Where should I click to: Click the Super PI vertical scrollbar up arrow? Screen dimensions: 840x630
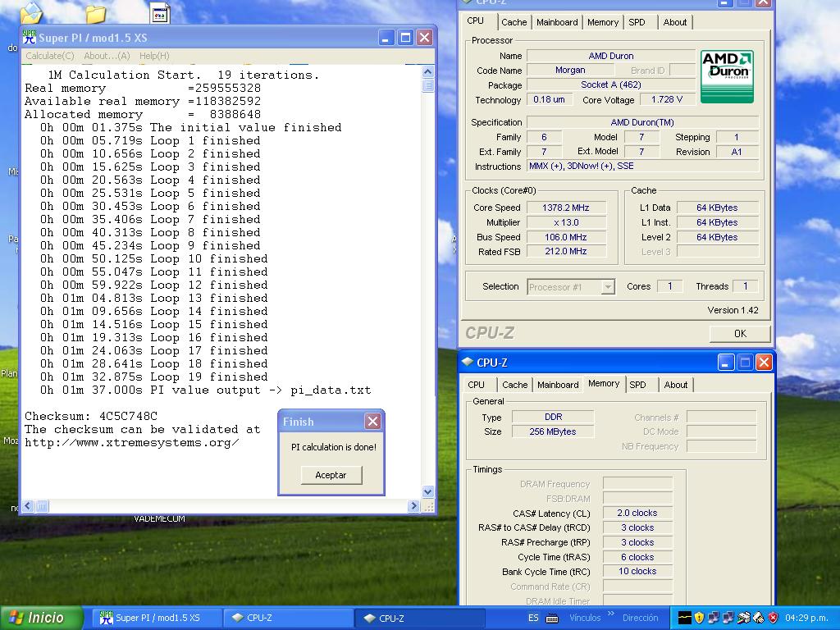coord(427,71)
